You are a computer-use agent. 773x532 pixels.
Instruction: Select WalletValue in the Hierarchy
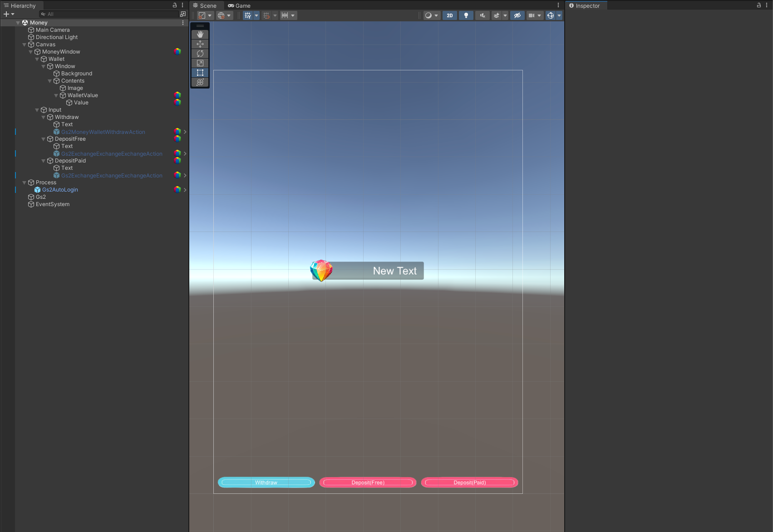83,95
